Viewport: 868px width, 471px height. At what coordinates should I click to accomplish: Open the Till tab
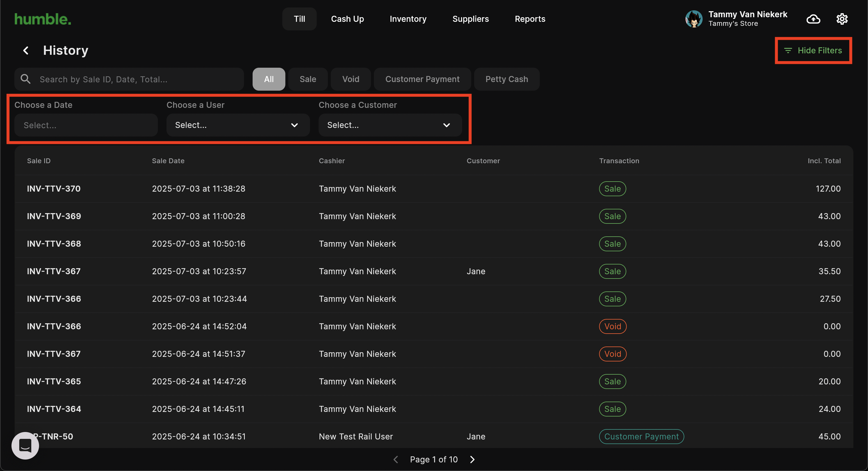click(299, 19)
